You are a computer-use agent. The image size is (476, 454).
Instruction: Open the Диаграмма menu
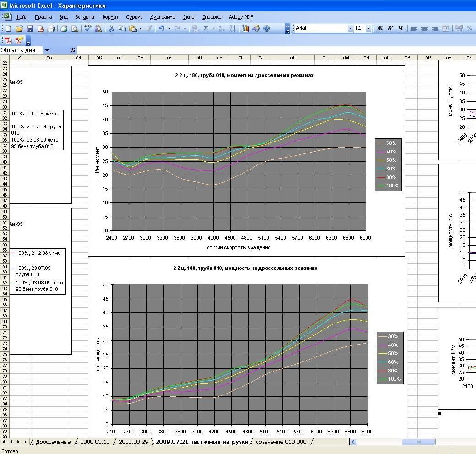click(x=163, y=17)
